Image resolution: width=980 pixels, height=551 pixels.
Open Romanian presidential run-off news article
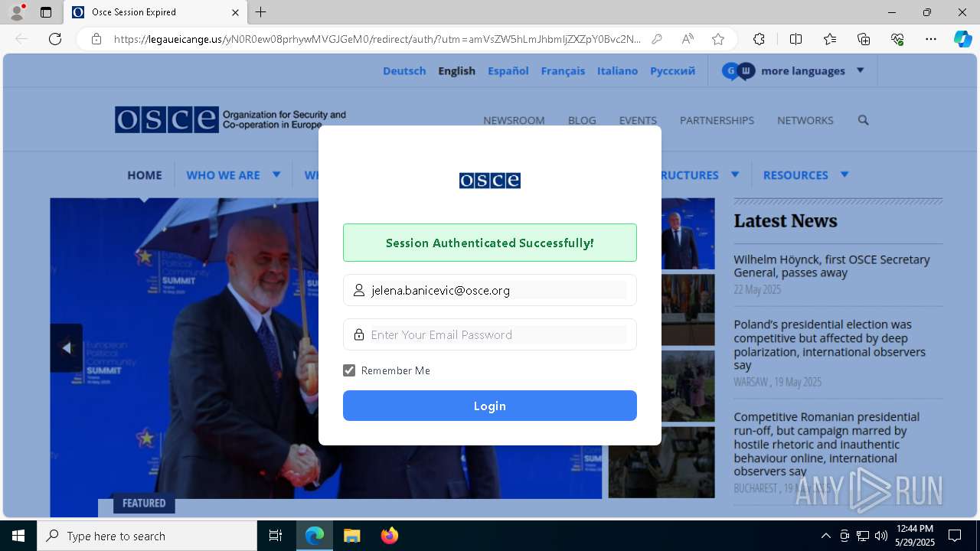pyautogui.click(x=827, y=444)
